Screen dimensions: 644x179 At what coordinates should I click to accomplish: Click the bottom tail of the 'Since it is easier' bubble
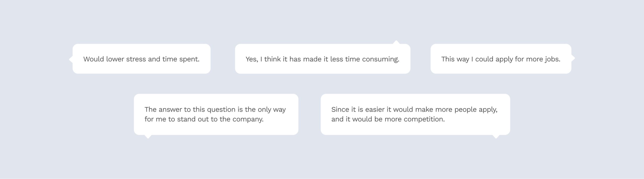tap(496, 137)
